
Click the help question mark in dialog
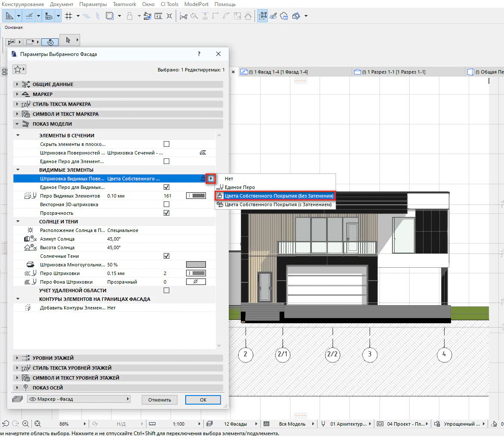coord(199,54)
